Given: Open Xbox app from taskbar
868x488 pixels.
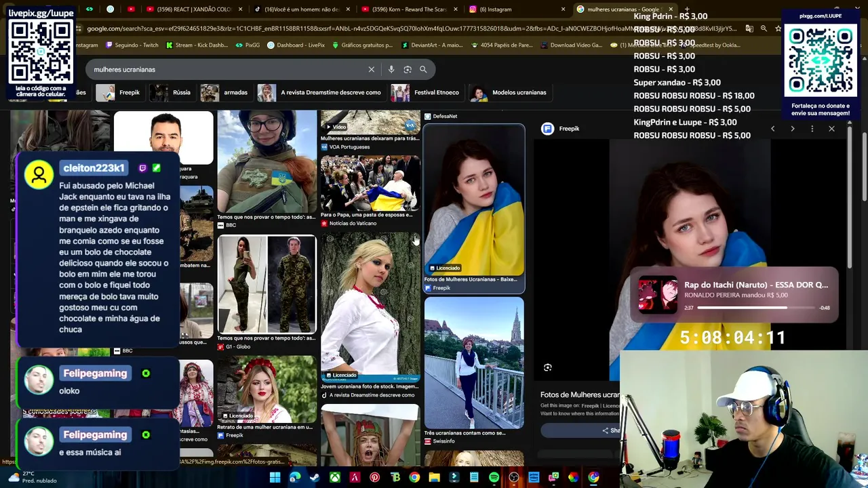Looking at the screenshot, I should (x=334, y=477).
